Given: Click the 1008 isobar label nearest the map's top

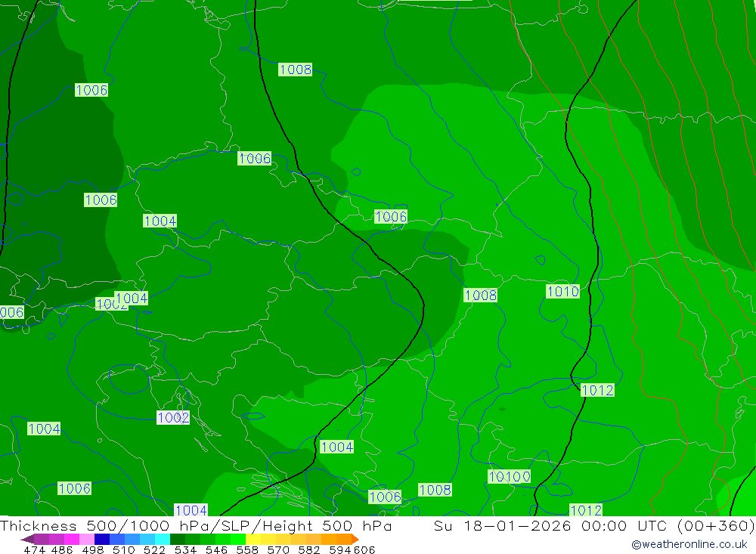Looking at the screenshot, I should coord(295,70).
